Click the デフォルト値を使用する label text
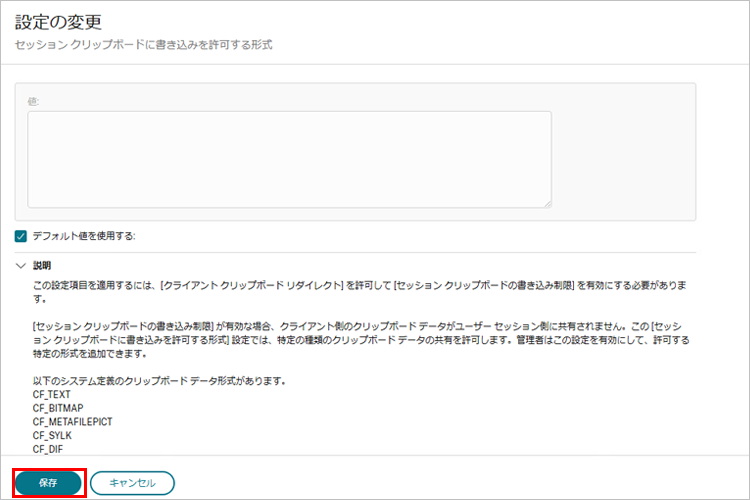This screenshot has height=500, width=750. point(84,236)
